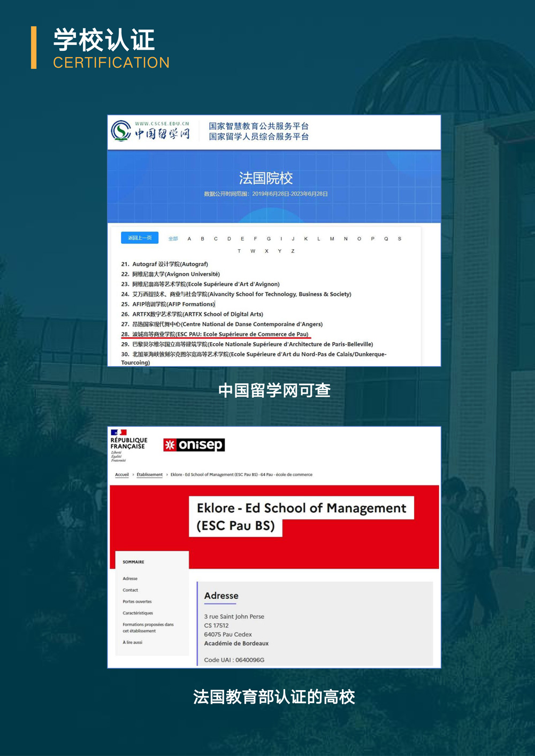Click the Établissement breadcrumb link
Viewport: 535px width, 756px height.
pyautogui.click(x=149, y=475)
